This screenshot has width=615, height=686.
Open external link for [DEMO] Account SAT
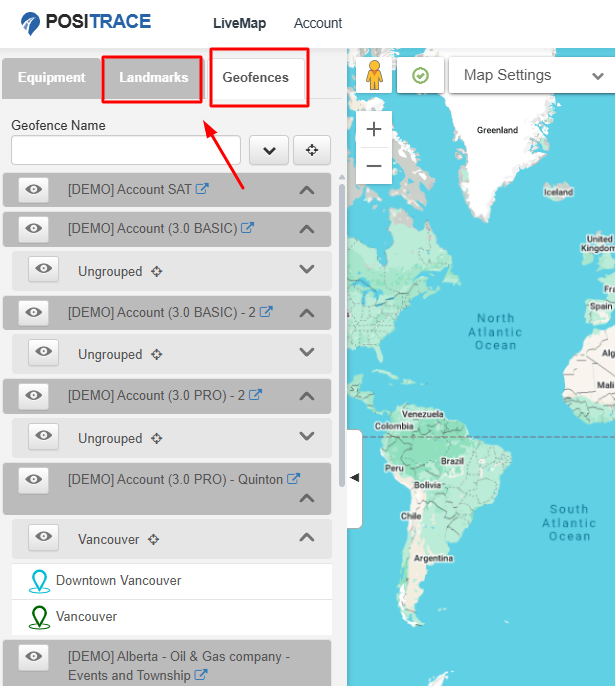pyautogui.click(x=203, y=188)
